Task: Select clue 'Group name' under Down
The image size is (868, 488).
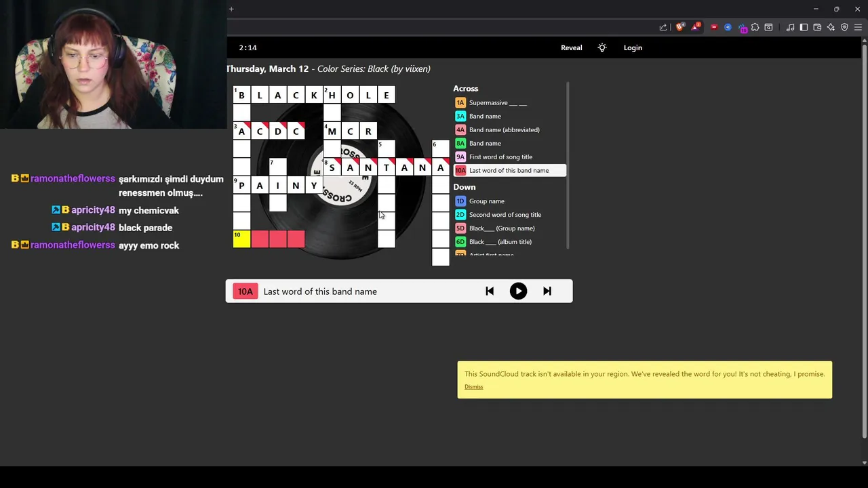Action: coord(487,201)
